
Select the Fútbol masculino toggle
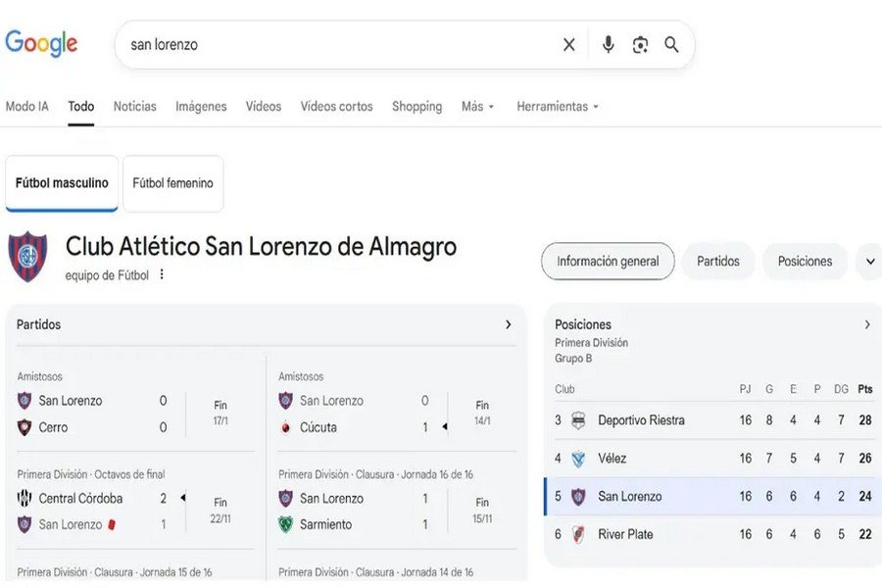click(x=62, y=183)
